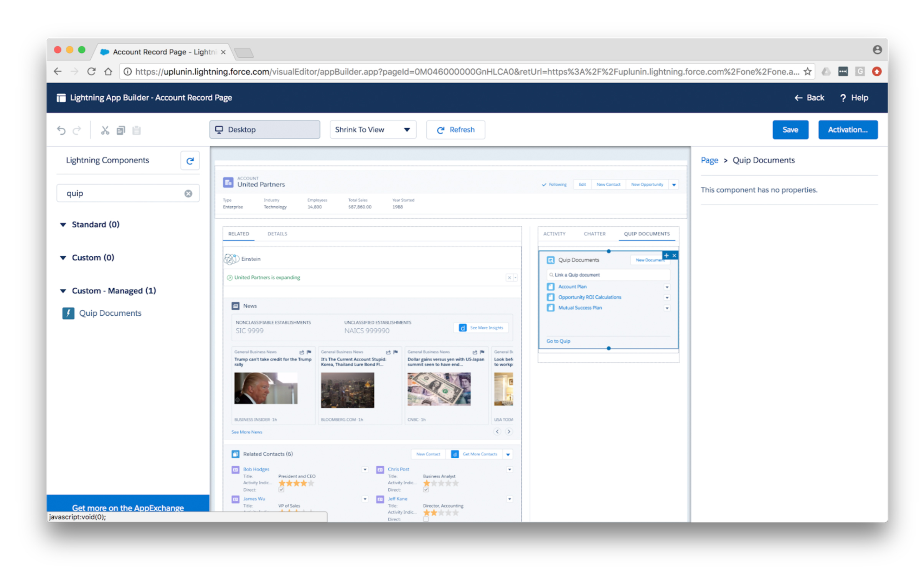Dismiss the United Partners is expanding insight
This screenshot has width=924, height=573.
click(510, 277)
